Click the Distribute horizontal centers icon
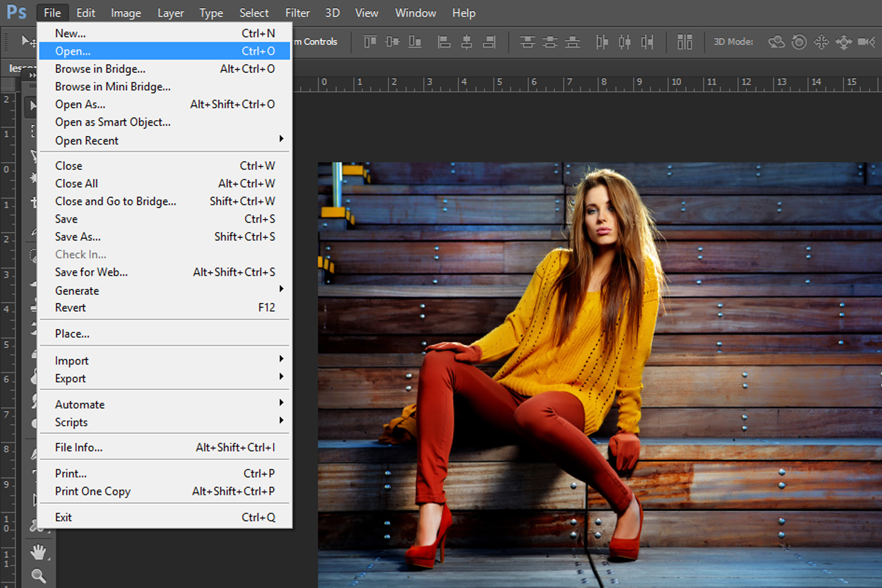882x588 pixels. coord(625,42)
